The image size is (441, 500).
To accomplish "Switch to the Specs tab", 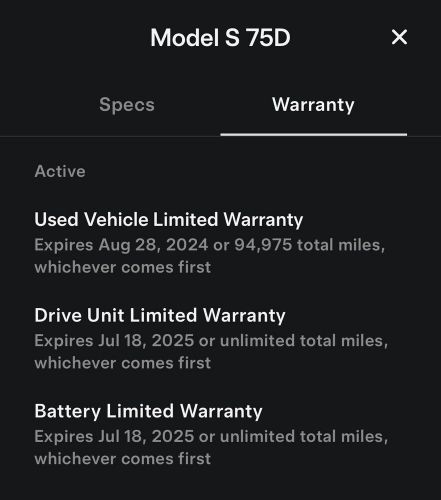I will (x=127, y=105).
